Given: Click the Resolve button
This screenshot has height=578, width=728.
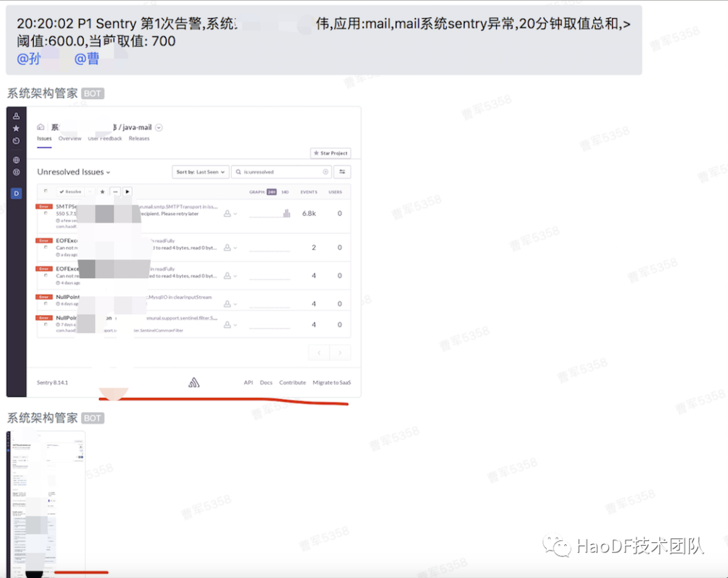Looking at the screenshot, I should (x=71, y=192).
